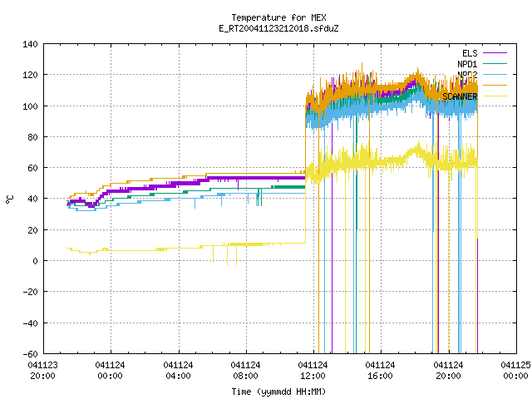Click the 00:00 time under 041125
The image size is (532, 399).
515,376
